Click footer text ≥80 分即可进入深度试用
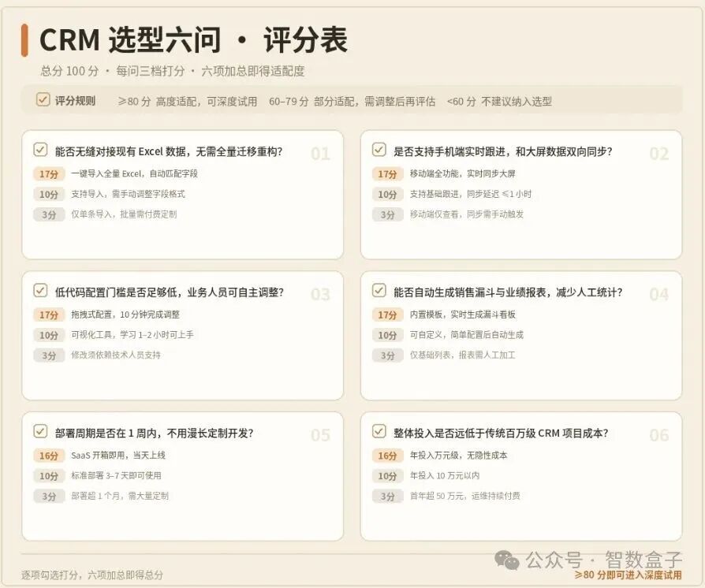 [x=628, y=575]
